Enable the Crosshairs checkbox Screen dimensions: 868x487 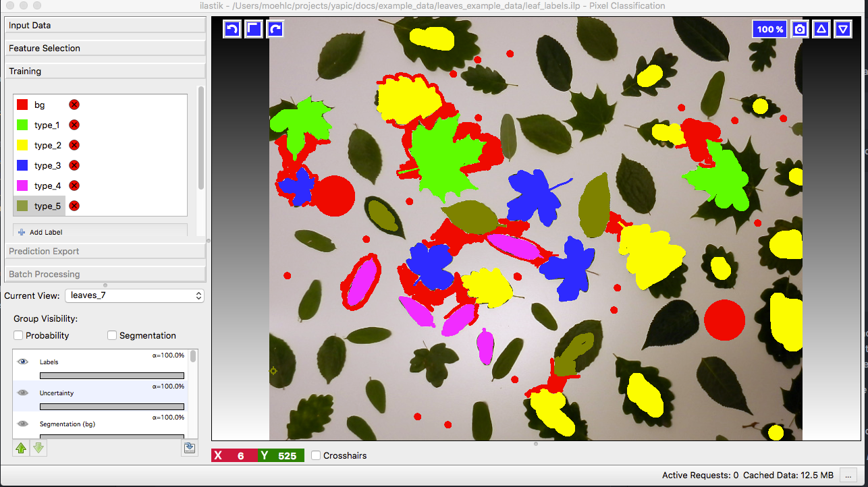(x=315, y=455)
